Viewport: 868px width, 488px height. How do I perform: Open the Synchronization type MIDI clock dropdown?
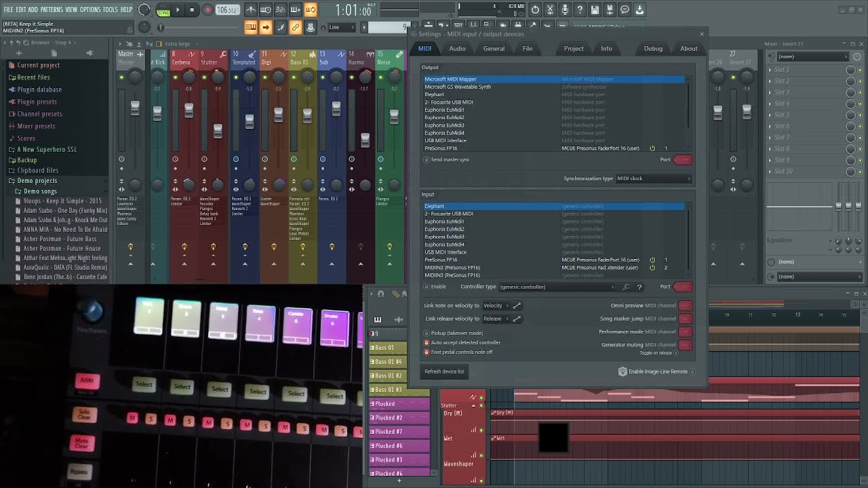click(x=653, y=179)
